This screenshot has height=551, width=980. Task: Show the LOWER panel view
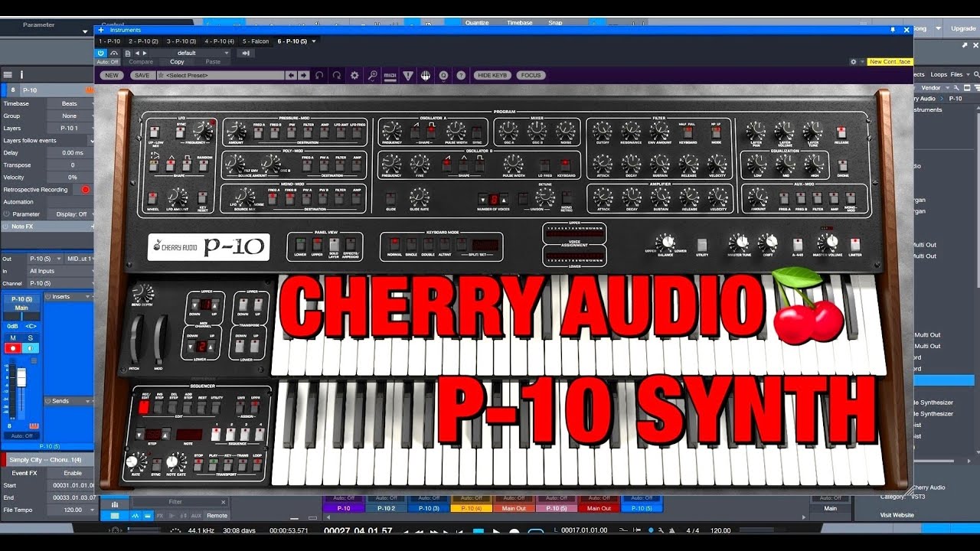click(300, 245)
